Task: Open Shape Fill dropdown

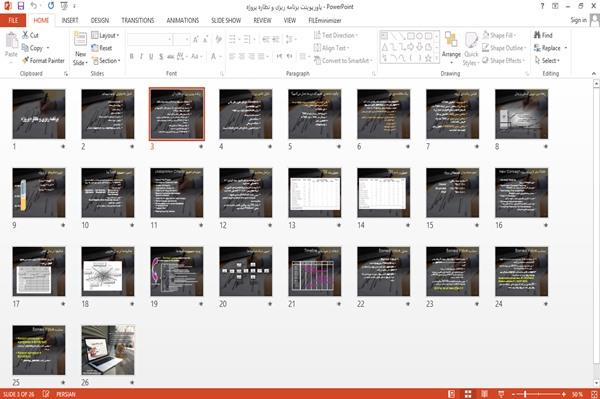Action: tap(499, 35)
